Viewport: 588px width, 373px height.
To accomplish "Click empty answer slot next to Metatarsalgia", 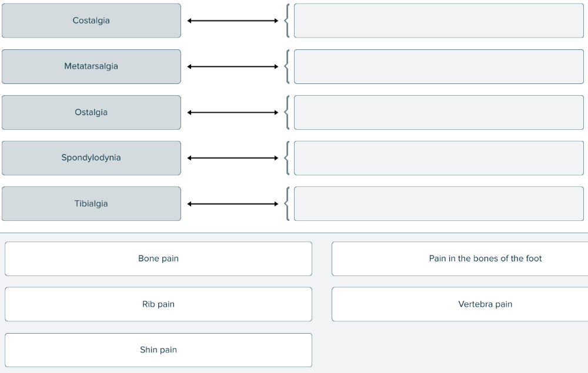I will (x=439, y=66).
